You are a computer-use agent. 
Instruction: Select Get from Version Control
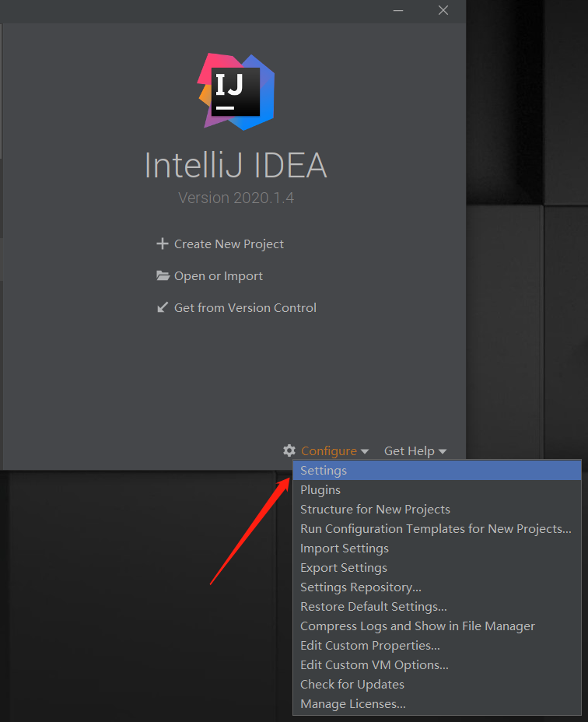click(245, 307)
